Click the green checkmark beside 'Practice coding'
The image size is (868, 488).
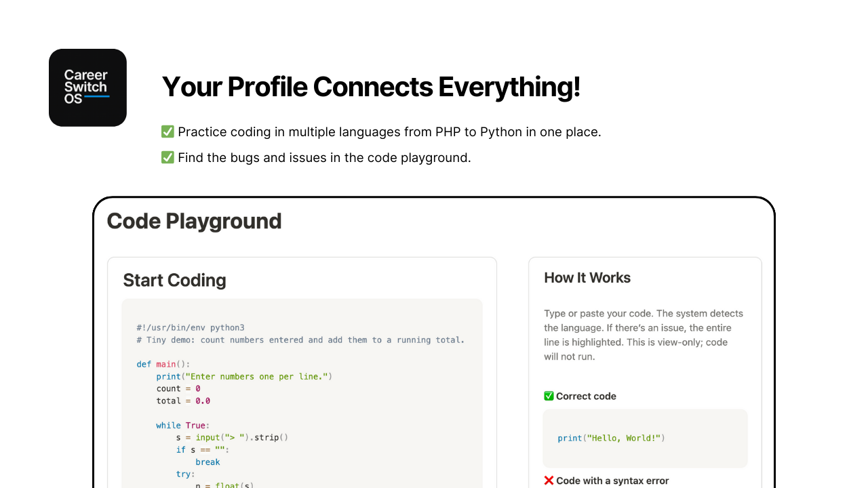(167, 131)
